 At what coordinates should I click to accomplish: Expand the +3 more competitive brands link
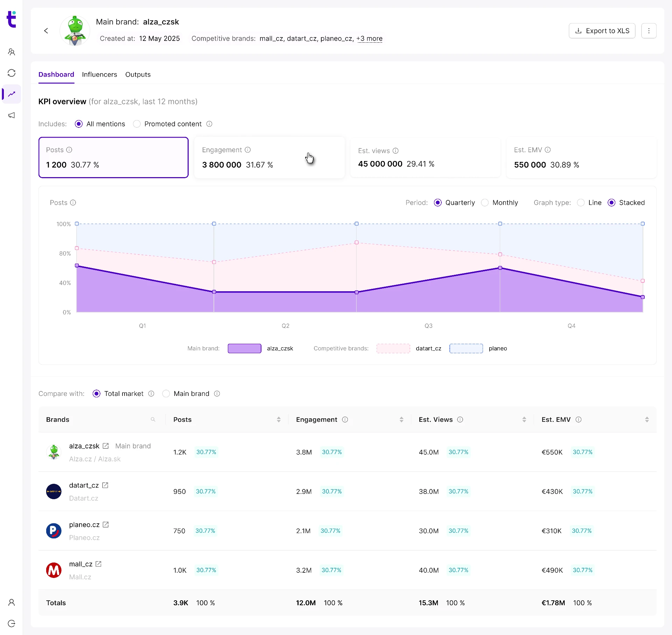coord(369,39)
